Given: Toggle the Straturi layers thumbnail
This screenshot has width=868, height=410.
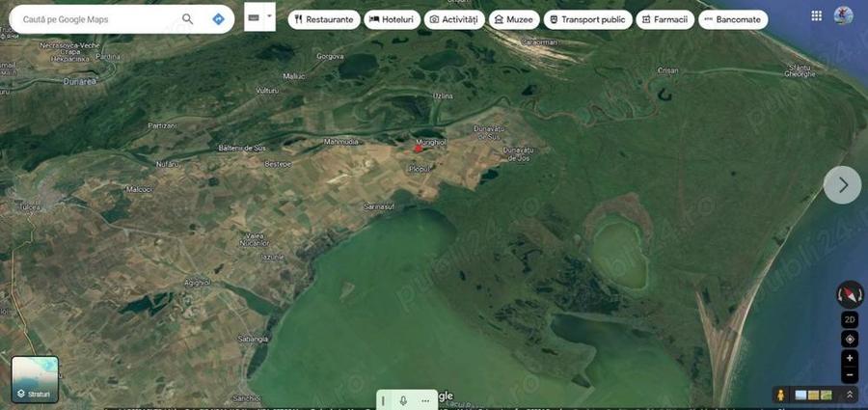Looking at the screenshot, I should [x=35, y=379].
